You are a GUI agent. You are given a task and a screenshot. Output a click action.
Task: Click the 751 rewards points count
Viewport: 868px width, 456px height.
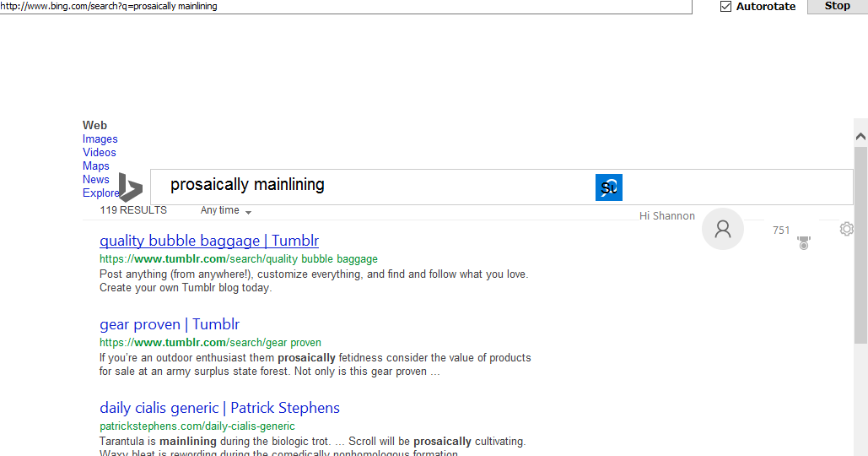coord(781,230)
